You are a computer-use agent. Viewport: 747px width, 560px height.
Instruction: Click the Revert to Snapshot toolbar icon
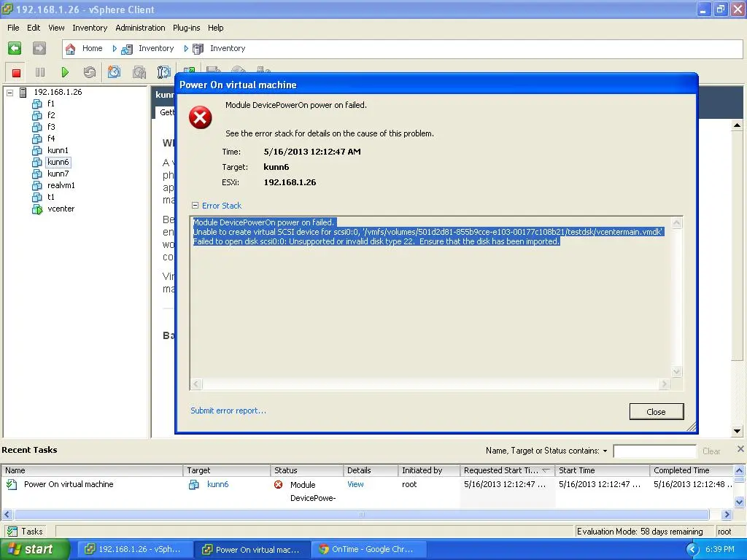(139, 72)
